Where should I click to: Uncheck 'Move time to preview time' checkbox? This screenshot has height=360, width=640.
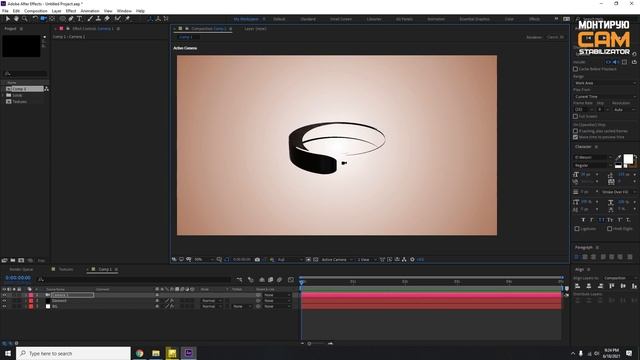[x=576, y=137]
